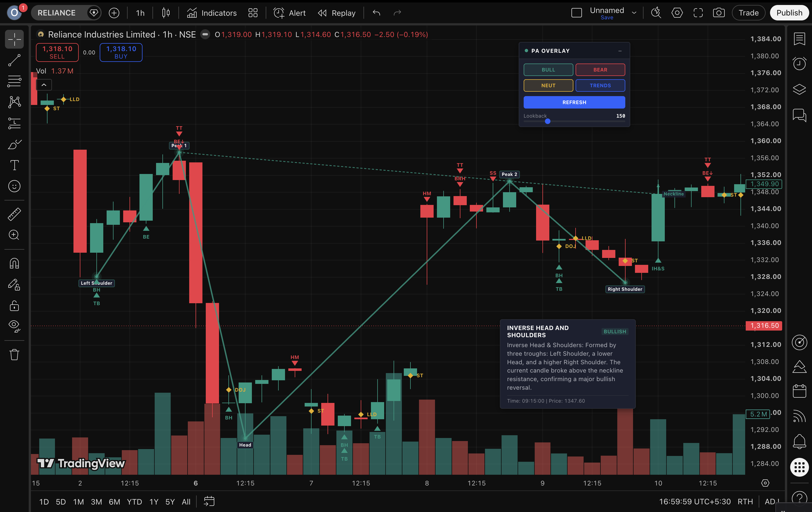Open indicator templates grid

(253, 13)
